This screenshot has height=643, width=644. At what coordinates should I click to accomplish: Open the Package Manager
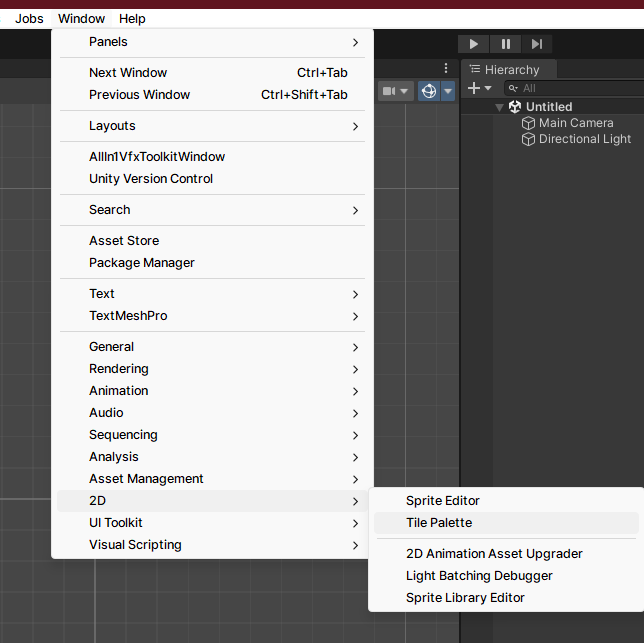pos(212,263)
